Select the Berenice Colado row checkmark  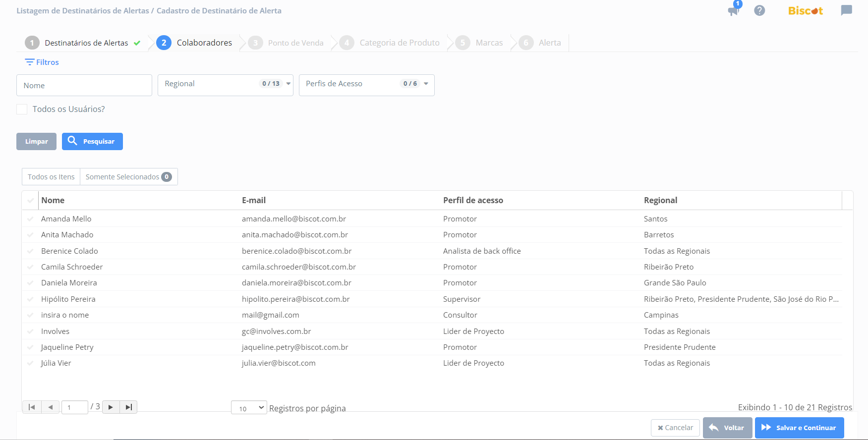point(30,251)
